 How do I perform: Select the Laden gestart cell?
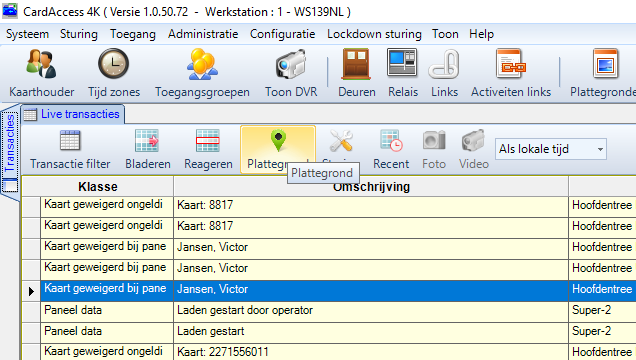371,333
